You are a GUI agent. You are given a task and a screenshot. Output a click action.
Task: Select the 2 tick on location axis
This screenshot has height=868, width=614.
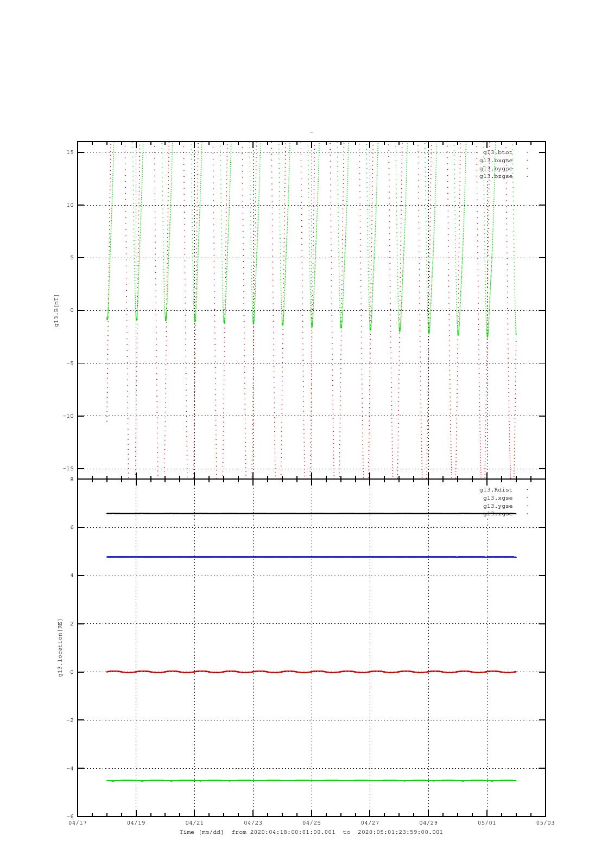coord(72,624)
